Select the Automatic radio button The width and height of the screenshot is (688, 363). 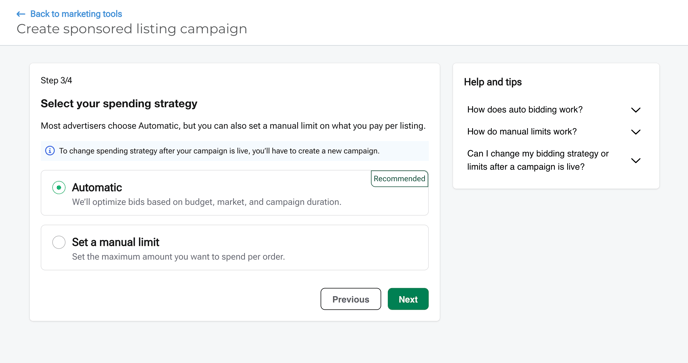[59, 187]
